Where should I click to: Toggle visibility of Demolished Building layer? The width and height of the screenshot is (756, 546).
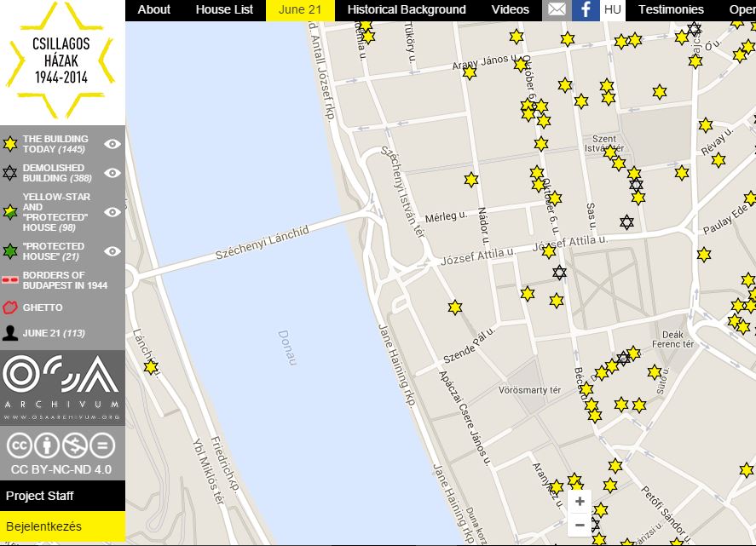click(x=113, y=173)
